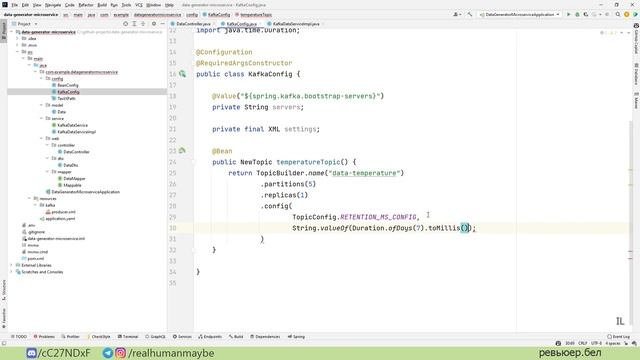The height and width of the screenshot is (360, 640).
Task: Open the Terminal tool window
Action: (x=128, y=337)
